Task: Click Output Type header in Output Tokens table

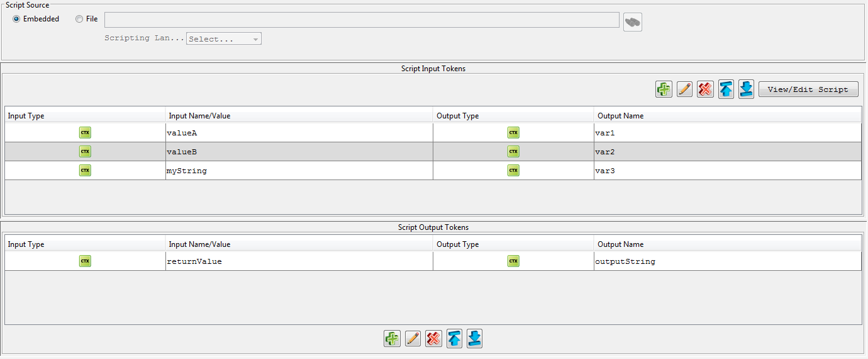Action: click(513, 244)
